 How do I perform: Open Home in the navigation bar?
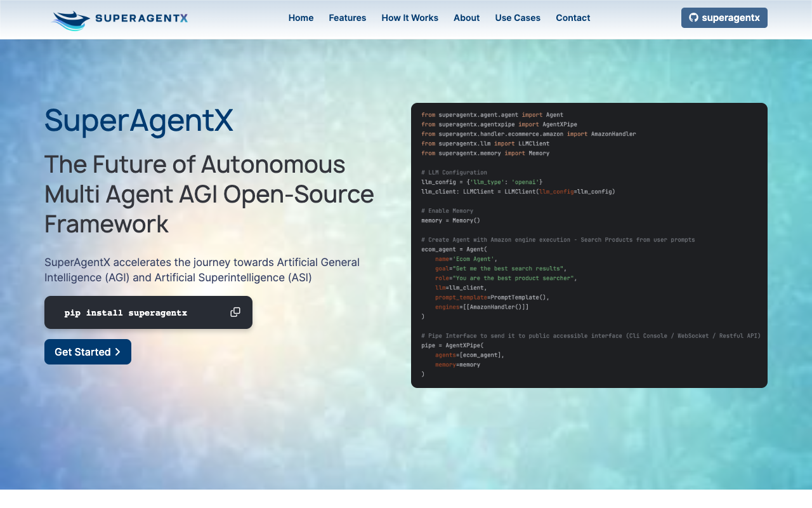tap(301, 18)
